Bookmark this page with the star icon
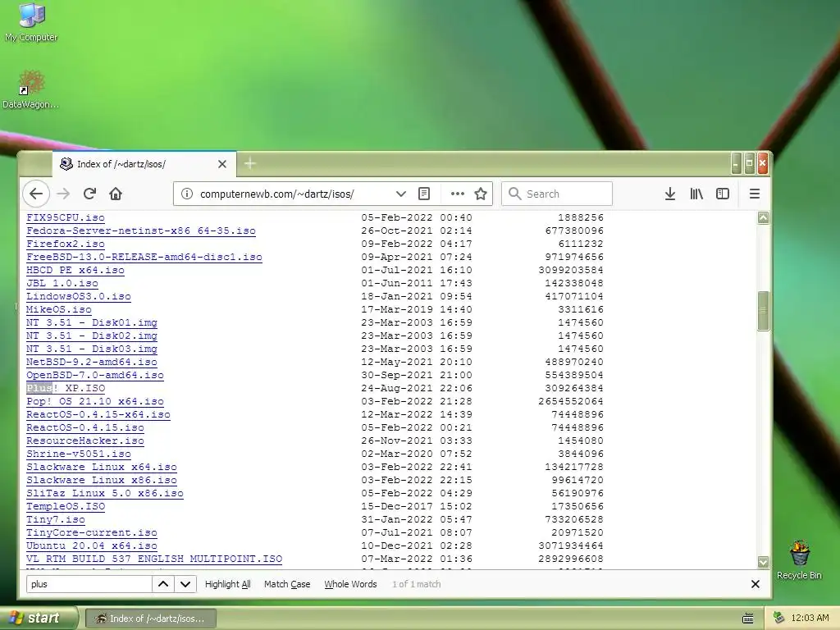840x630 pixels. [x=481, y=194]
